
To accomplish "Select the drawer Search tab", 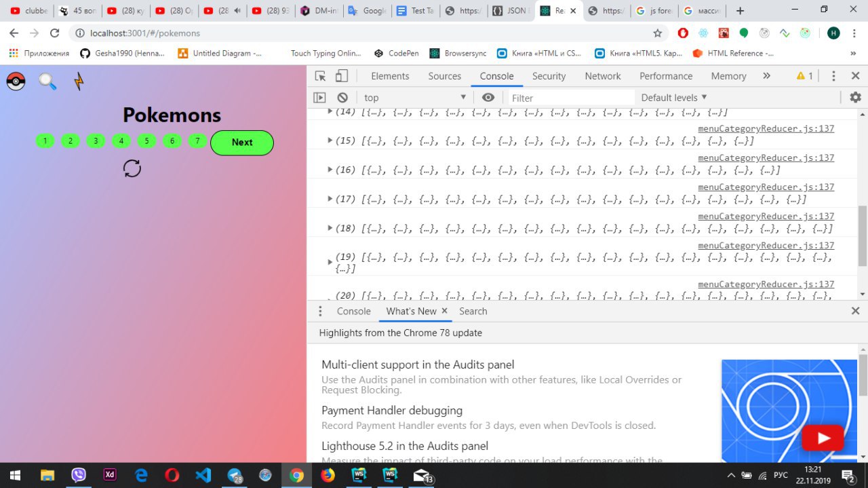I will [x=473, y=311].
